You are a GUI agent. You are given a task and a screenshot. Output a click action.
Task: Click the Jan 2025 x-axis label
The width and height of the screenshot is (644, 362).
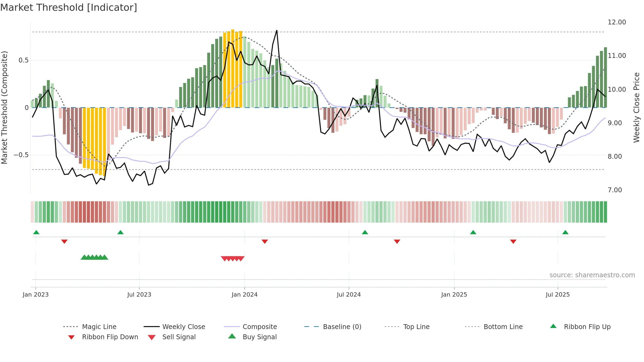(x=454, y=294)
